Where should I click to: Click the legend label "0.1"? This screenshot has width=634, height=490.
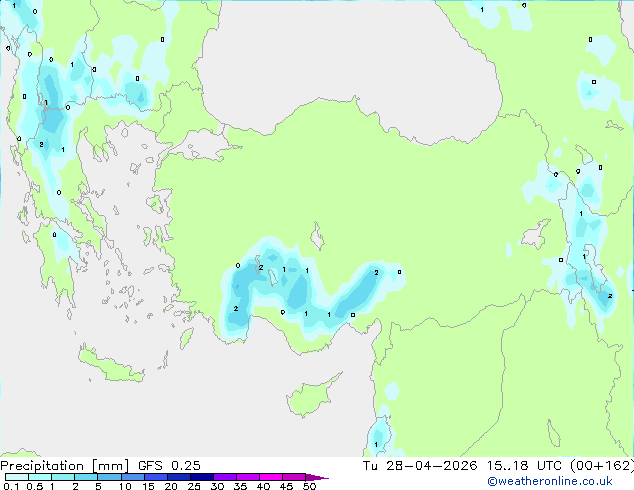(11, 486)
